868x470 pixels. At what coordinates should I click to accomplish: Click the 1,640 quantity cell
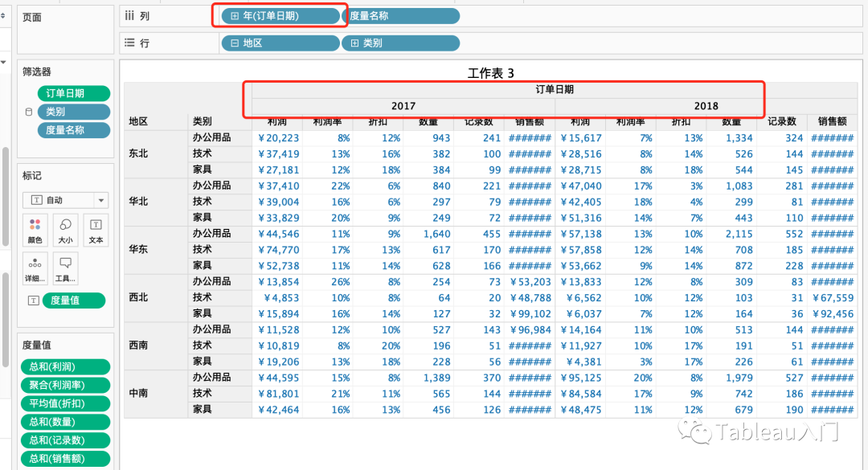pos(436,234)
